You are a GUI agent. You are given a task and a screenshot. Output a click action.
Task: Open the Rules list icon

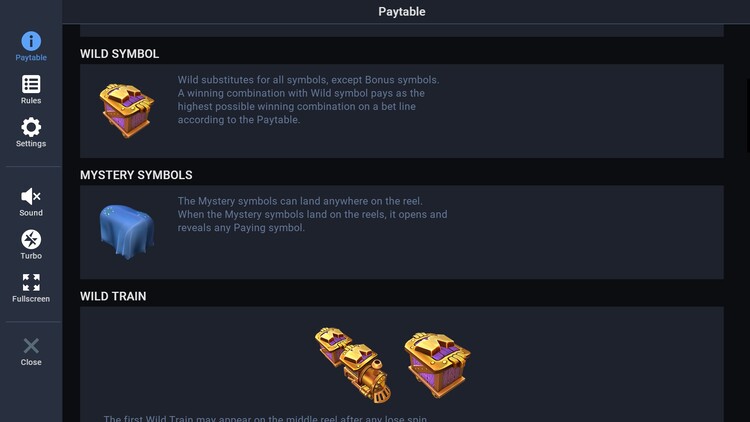click(x=31, y=84)
